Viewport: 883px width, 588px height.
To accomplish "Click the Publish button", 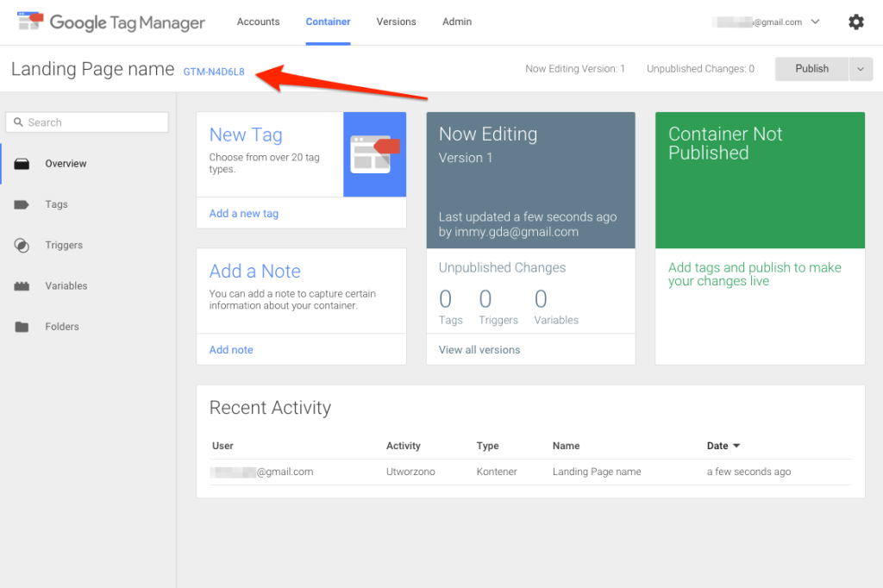I will 811,69.
